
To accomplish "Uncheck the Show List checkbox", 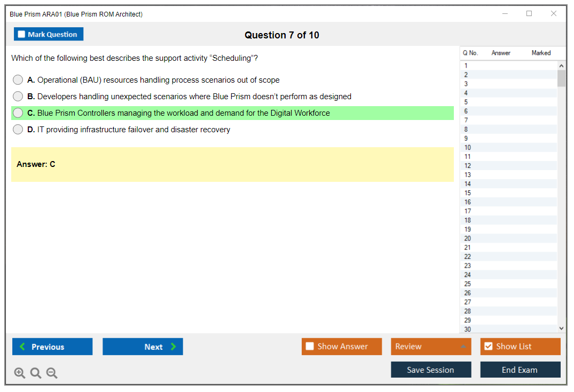I will click(x=488, y=346).
